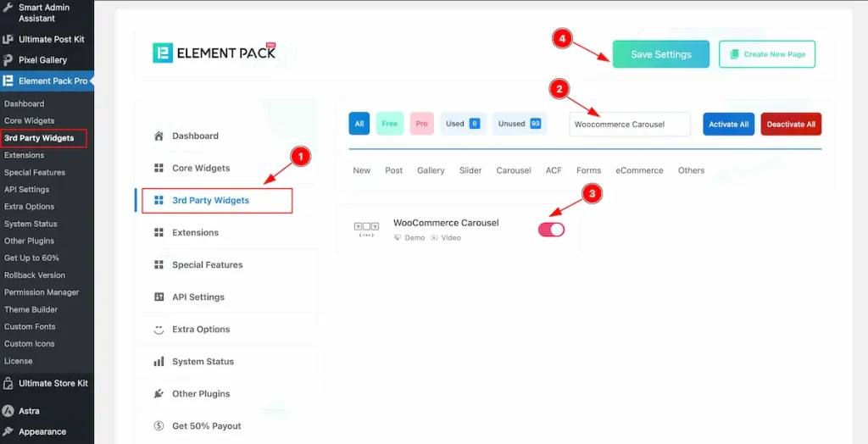Open System Status in WordPress sidebar
The height and width of the screenshot is (444, 868).
(31, 224)
